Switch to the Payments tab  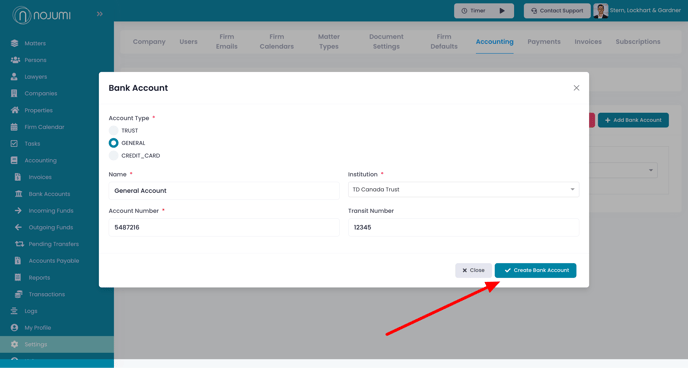click(x=544, y=42)
